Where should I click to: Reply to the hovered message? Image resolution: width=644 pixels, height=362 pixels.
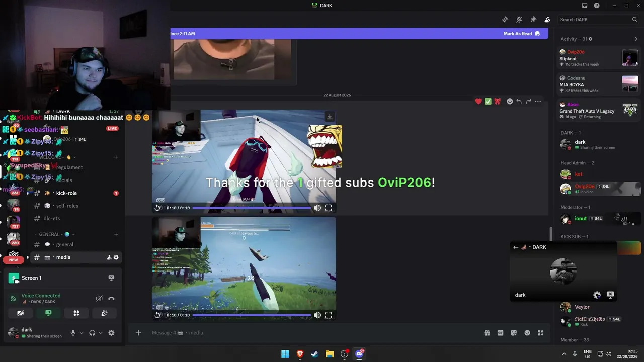pos(519,101)
